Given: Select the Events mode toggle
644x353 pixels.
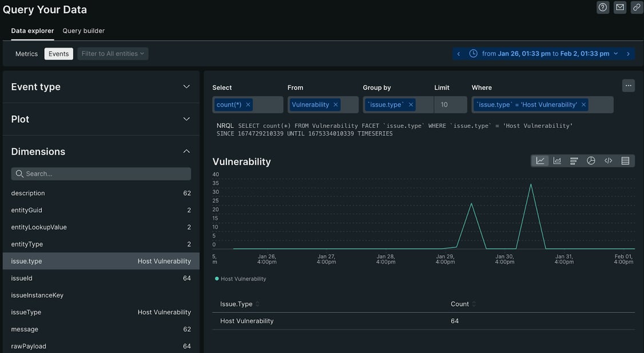Looking at the screenshot, I should point(58,53).
